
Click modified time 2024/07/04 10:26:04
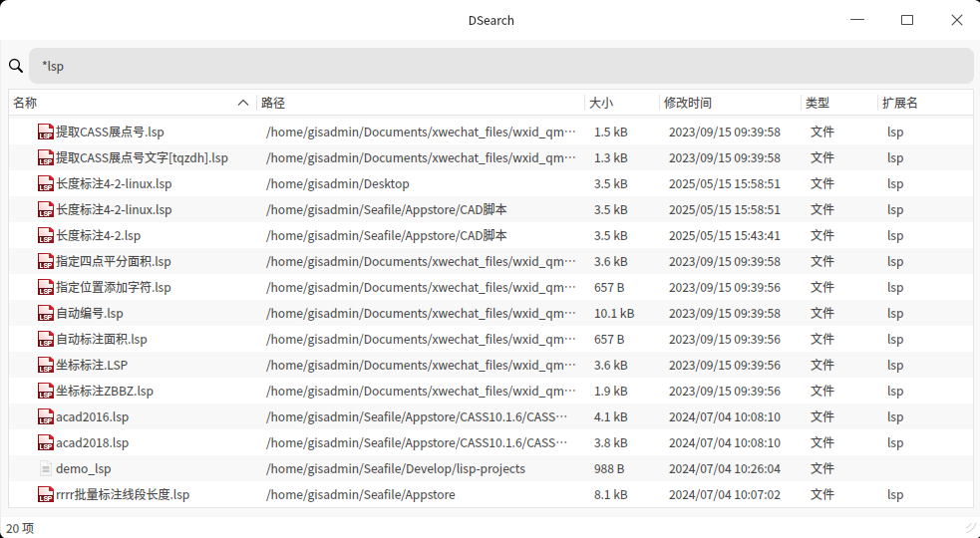pyautogui.click(x=725, y=468)
